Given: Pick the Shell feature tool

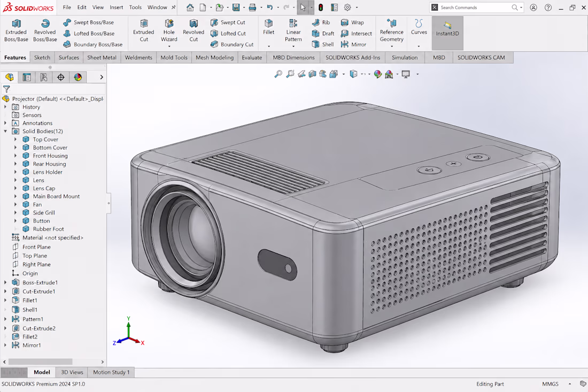Looking at the screenshot, I should click(323, 44).
